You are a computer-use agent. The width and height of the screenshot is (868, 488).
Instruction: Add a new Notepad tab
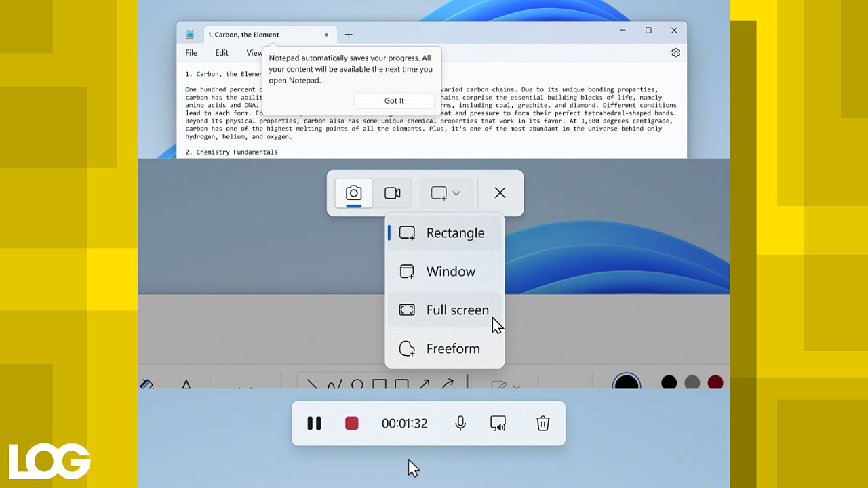coord(349,35)
